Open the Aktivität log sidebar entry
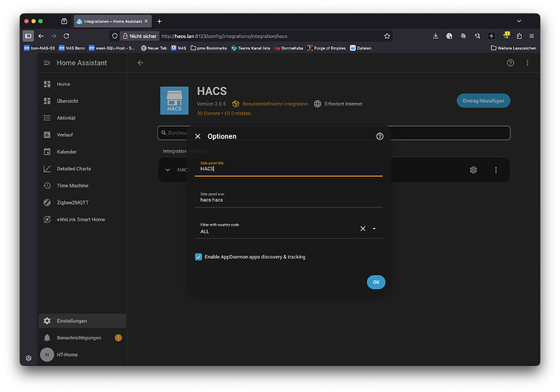 click(x=82, y=118)
